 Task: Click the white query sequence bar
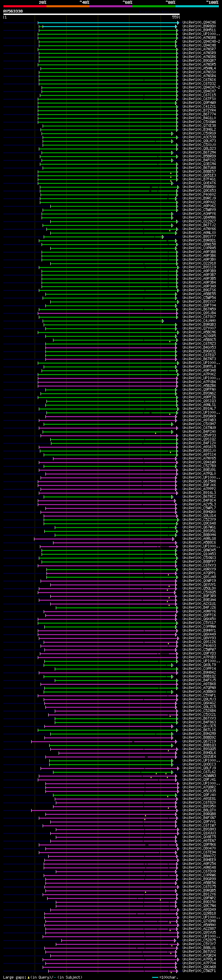coord(92,15)
